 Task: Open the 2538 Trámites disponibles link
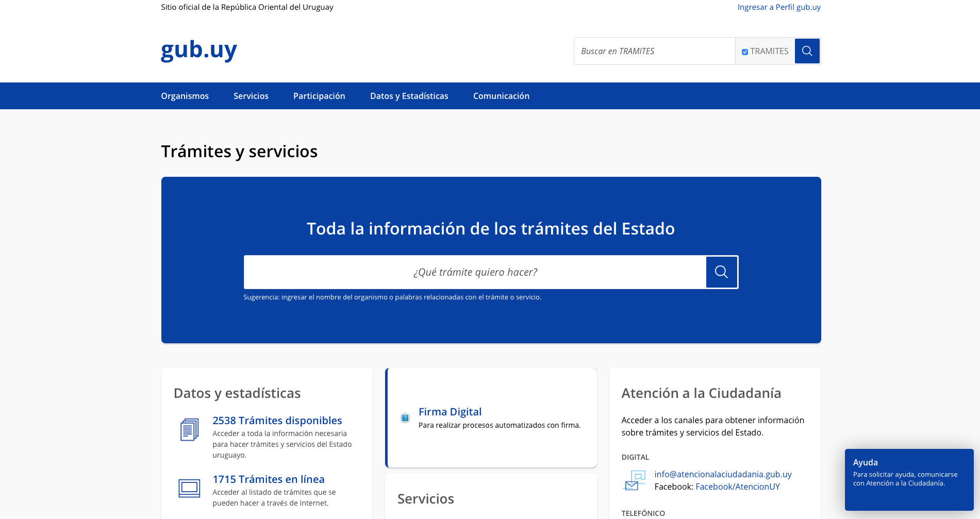(x=277, y=421)
